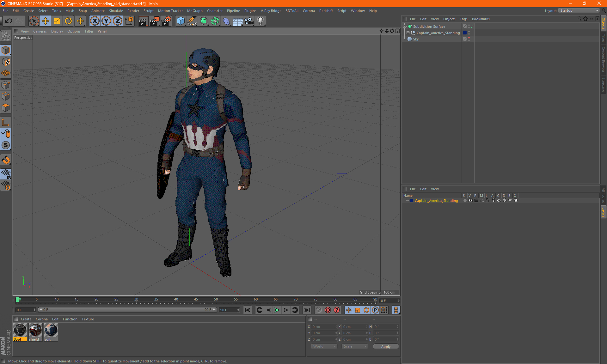The width and height of the screenshot is (607, 364).
Task: Toggle layer solo for Captain_America_Standing
Action: 465,200
